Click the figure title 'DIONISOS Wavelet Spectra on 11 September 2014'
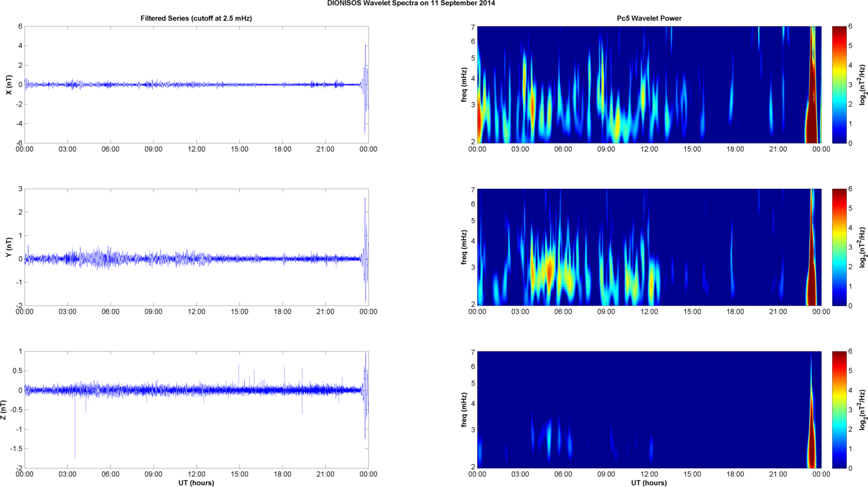This screenshot has width=868, height=487. click(x=411, y=3)
